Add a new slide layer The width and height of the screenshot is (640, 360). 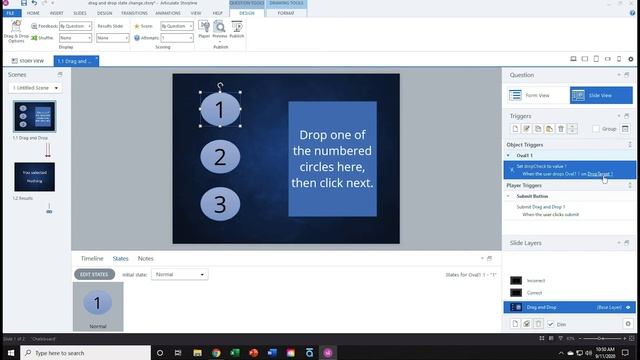click(x=515, y=324)
